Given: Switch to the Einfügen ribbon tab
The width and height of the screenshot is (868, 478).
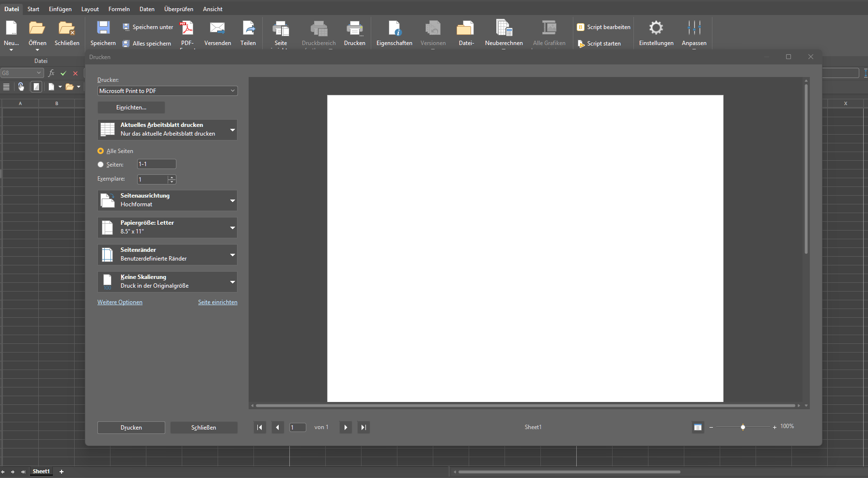Looking at the screenshot, I should tap(60, 9).
